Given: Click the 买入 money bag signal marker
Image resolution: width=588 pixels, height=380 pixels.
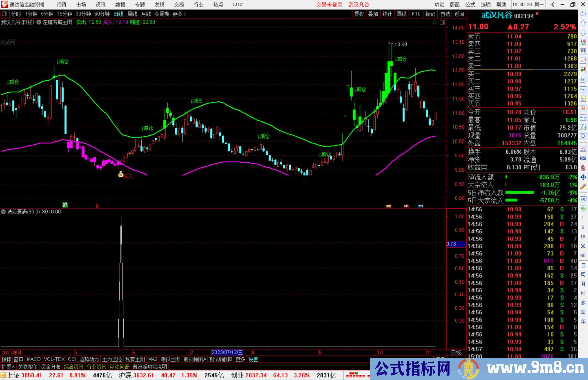Looking at the screenshot, I should click(121, 174).
